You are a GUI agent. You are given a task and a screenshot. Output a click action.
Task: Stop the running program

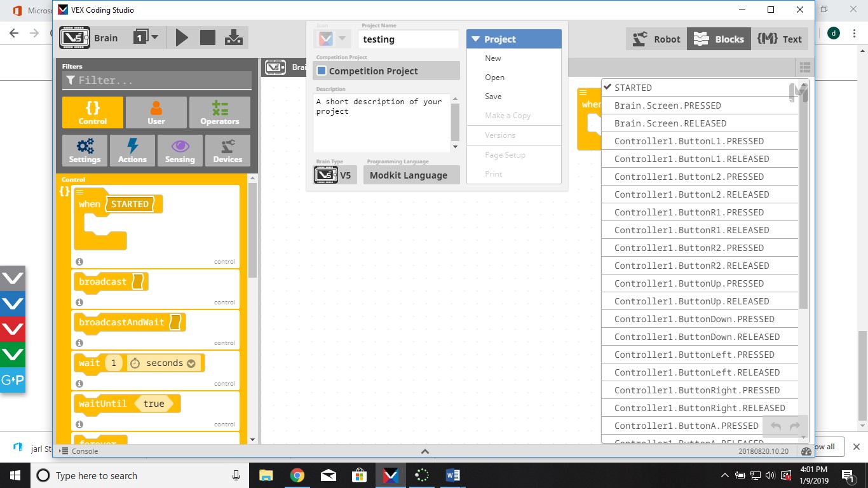pos(208,37)
